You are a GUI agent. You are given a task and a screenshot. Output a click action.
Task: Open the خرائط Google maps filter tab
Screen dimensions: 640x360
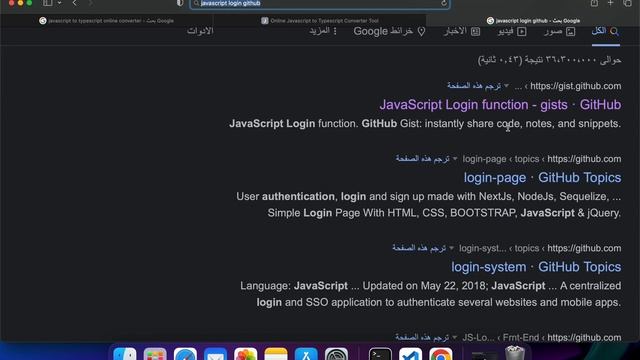click(x=389, y=31)
